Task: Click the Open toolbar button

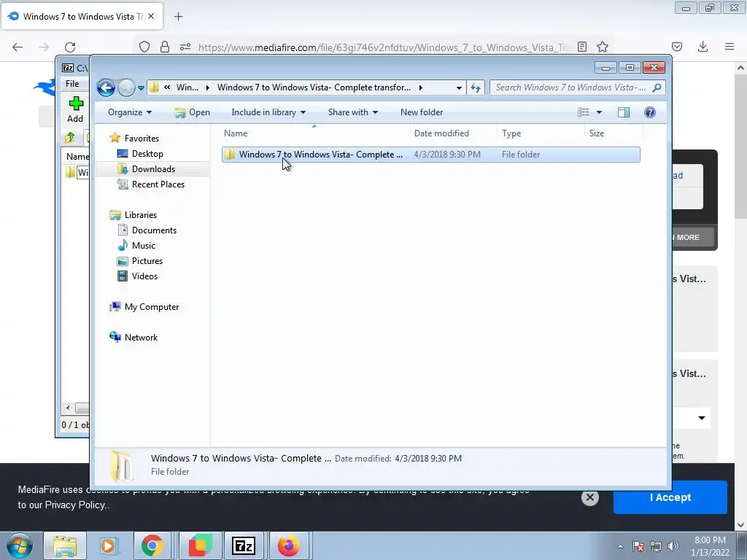Action: pos(193,112)
